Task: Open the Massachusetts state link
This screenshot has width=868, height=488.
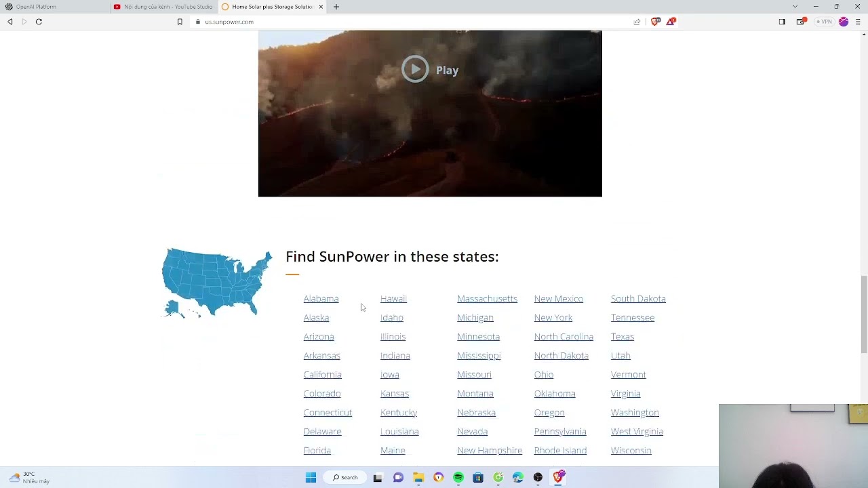Action: tap(487, 298)
